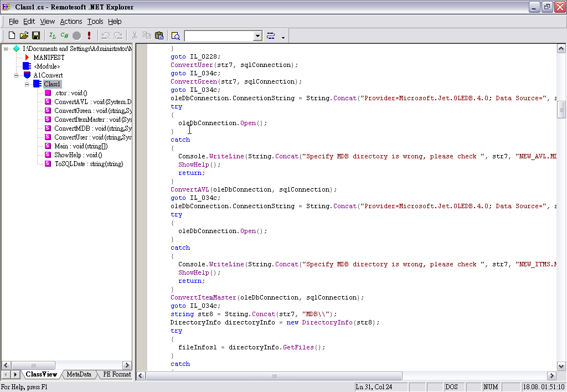Click the Paste clipboard icon
The width and height of the screenshot is (567, 392).
point(159,35)
